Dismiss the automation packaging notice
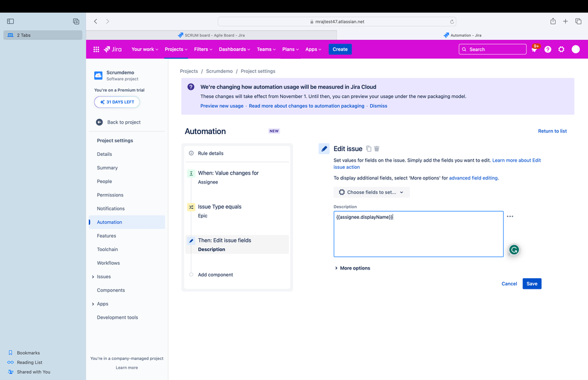The width and height of the screenshot is (588, 380). point(378,106)
